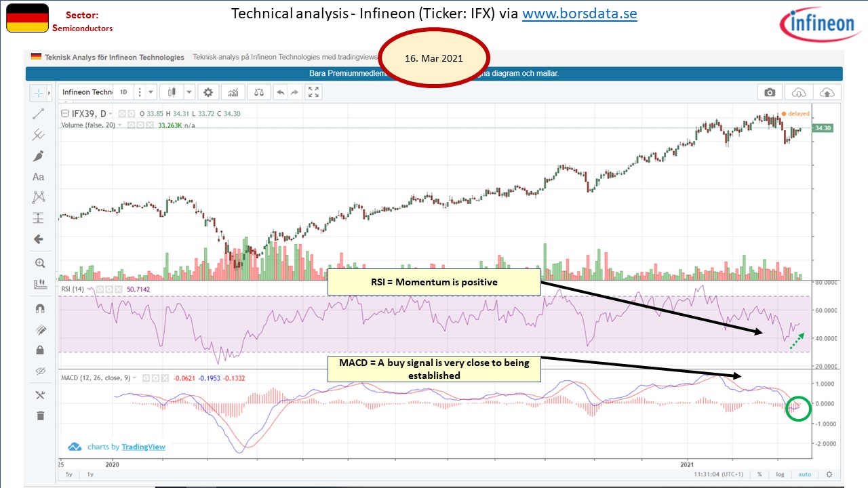Select the trend line drawing tool
The image size is (868, 488).
point(39,114)
